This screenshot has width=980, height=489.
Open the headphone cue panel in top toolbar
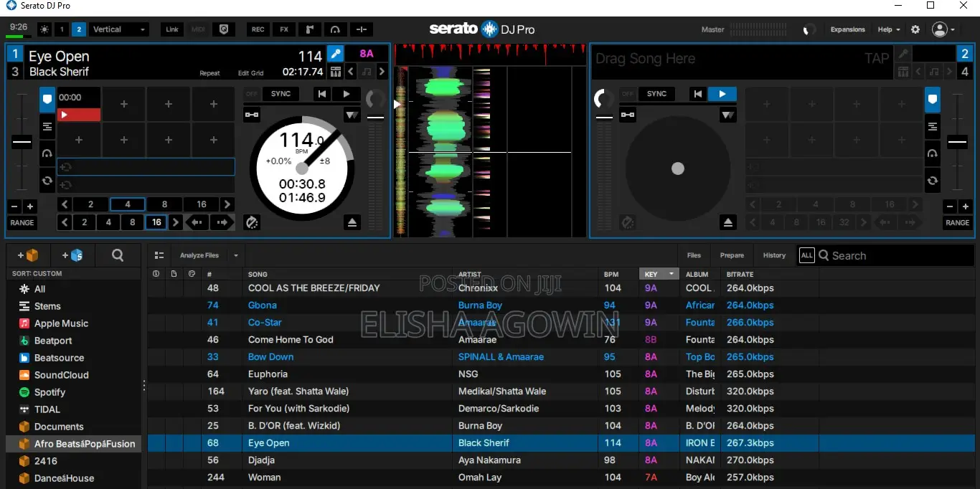coord(334,29)
